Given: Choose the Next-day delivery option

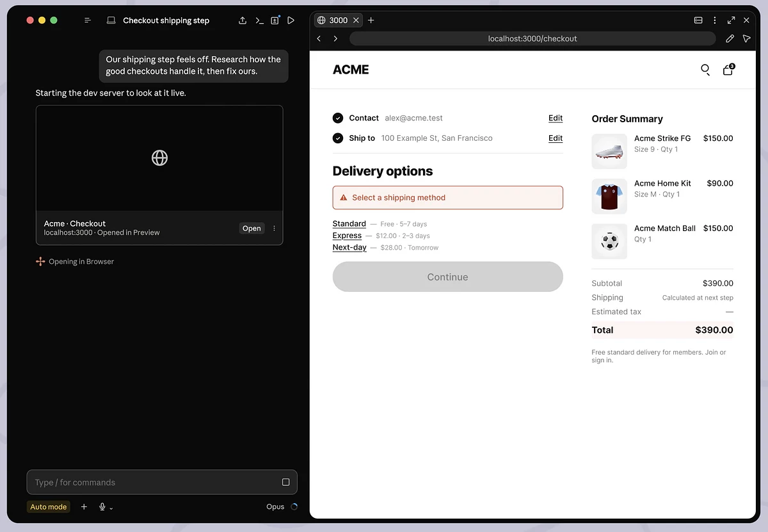Looking at the screenshot, I should tap(349, 247).
